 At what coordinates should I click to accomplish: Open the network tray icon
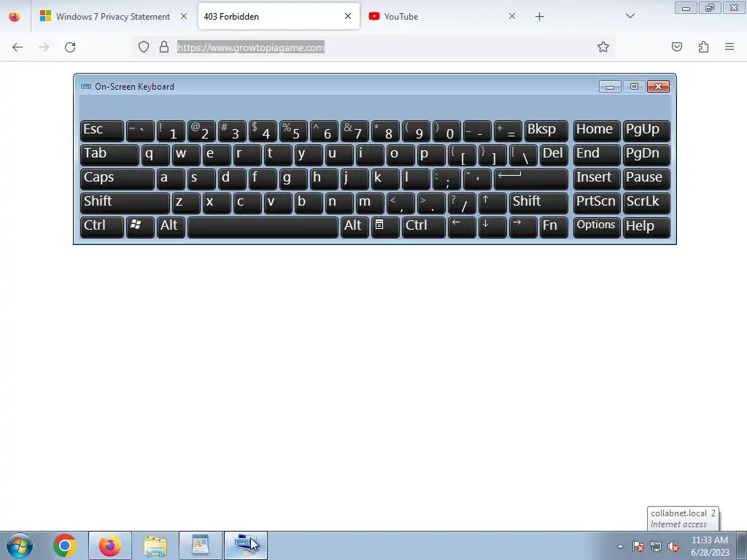(x=656, y=547)
